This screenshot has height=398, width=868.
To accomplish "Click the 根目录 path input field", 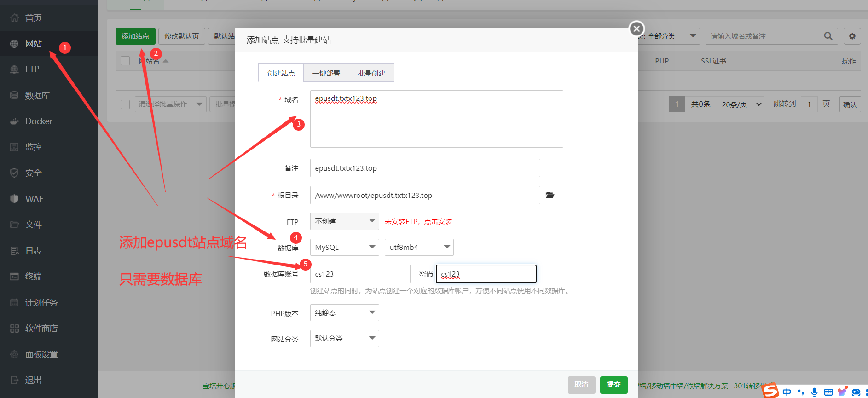I will tap(425, 195).
